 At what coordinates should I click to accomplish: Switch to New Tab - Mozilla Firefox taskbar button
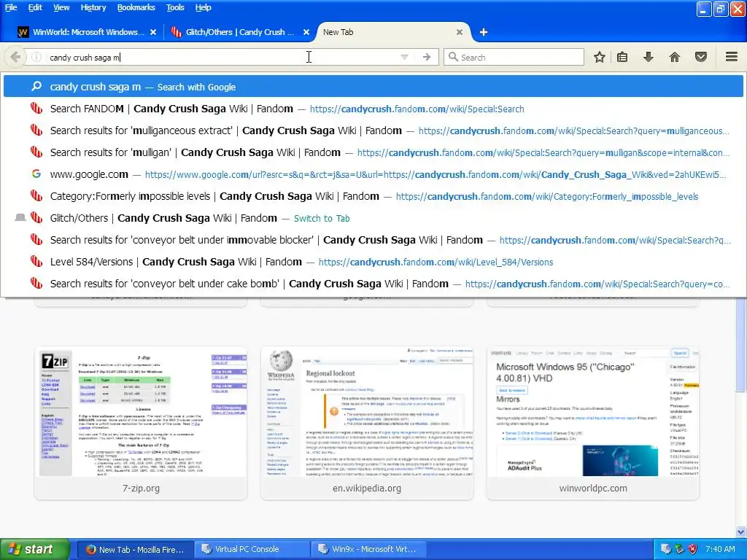click(x=135, y=549)
